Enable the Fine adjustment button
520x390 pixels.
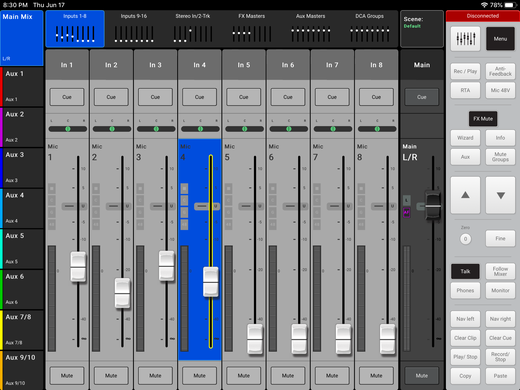[x=500, y=239]
